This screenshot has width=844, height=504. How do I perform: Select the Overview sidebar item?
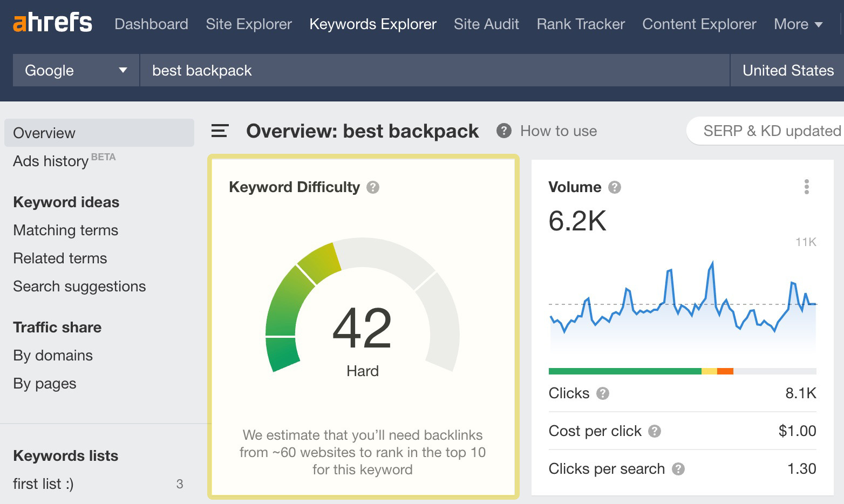(x=44, y=133)
